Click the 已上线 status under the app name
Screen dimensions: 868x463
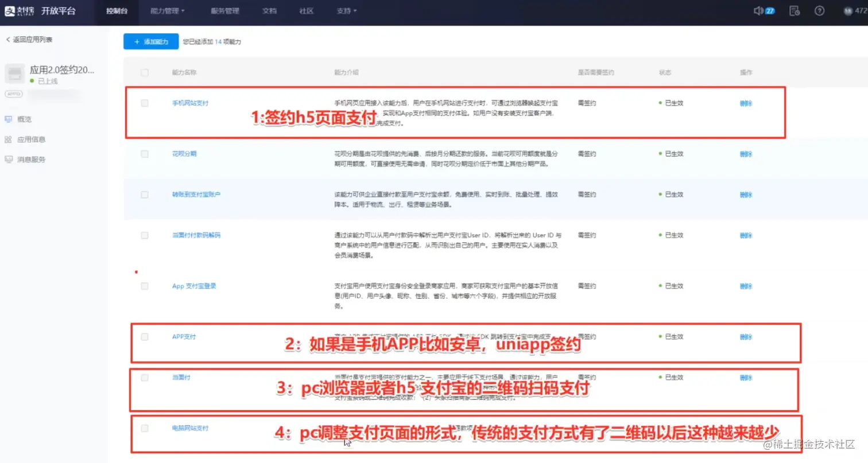(44, 81)
